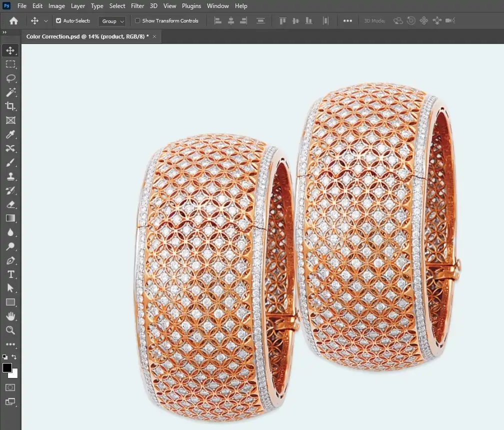504x430 pixels.
Task: Open the Filter menu
Action: click(x=137, y=6)
